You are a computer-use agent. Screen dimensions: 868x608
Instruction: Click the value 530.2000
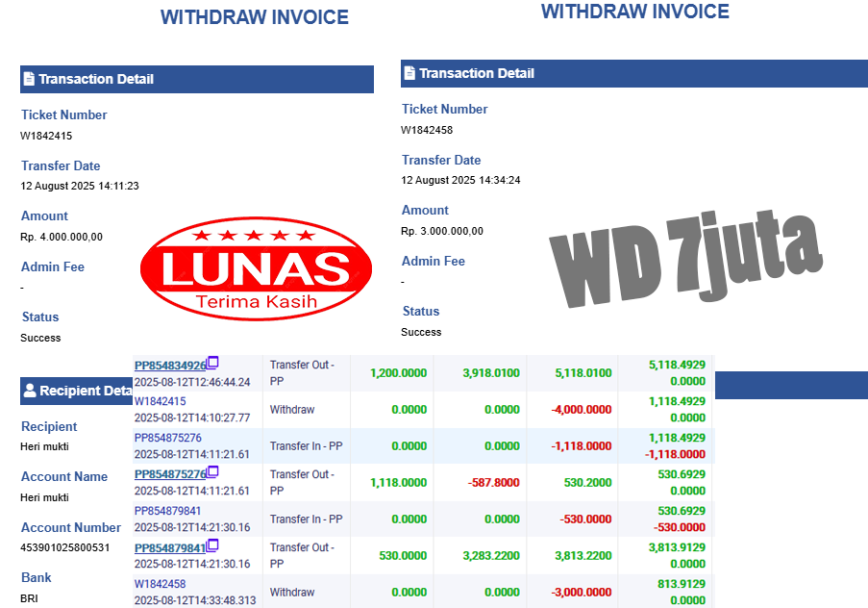click(x=588, y=483)
